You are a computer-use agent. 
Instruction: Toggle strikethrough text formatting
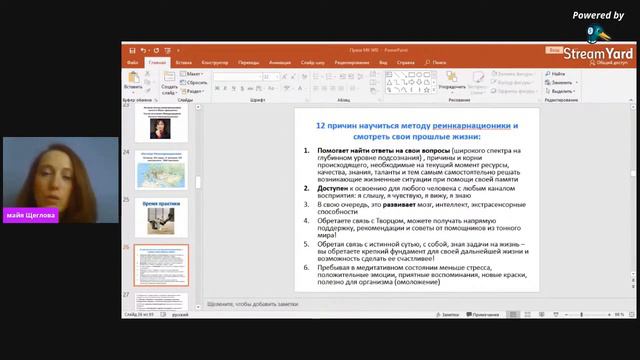[x=251, y=88]
